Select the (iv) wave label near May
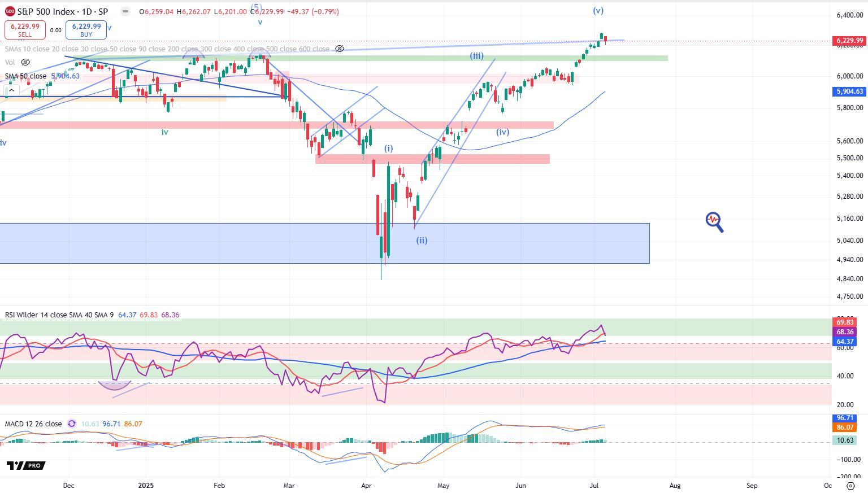Viewport: 868px width, 493px height. (x=503, y=132)
